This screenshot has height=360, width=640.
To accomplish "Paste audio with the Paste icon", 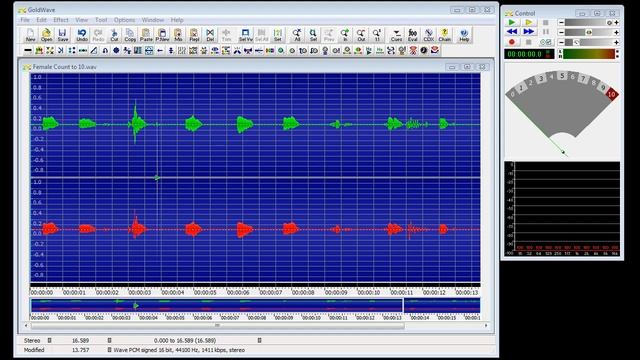I will pos(146,35).
